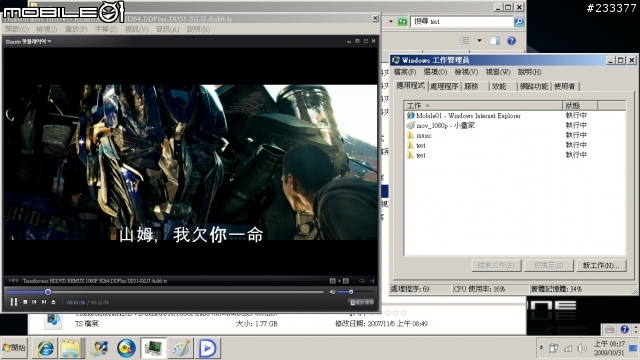Open 選項(O) menu in Task Manager
The image size is (640, 360).
[x=435, y=72]
